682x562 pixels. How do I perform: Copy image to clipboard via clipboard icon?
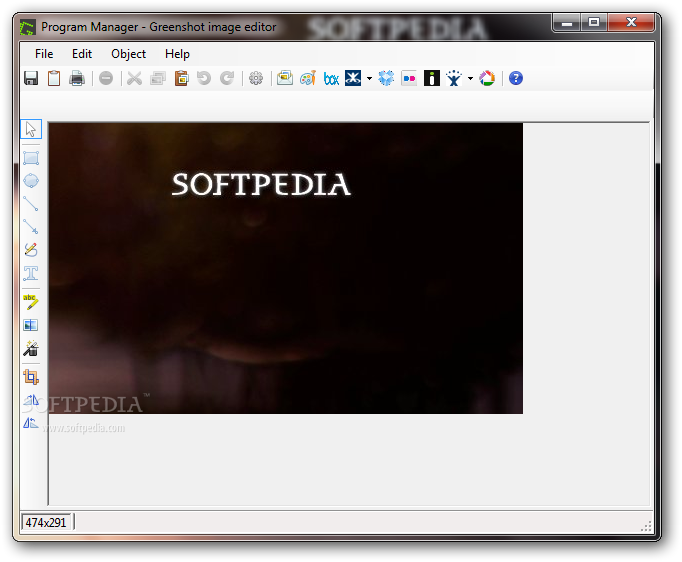[54, 78]
